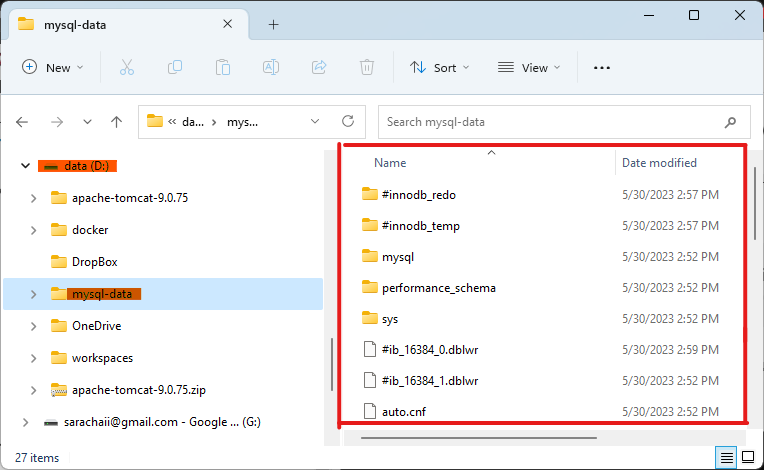Click the Copy icon in toolbar

click(x=175, y=67)
